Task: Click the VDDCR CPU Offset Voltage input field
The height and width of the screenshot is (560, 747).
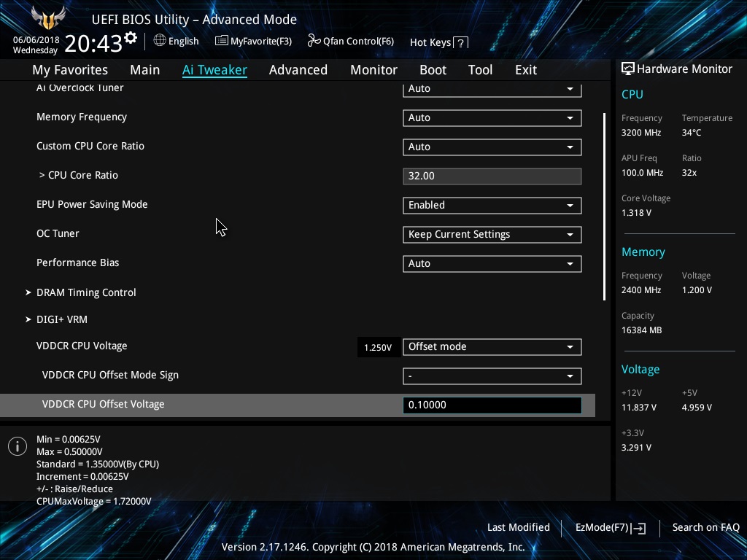Action: 492,405
